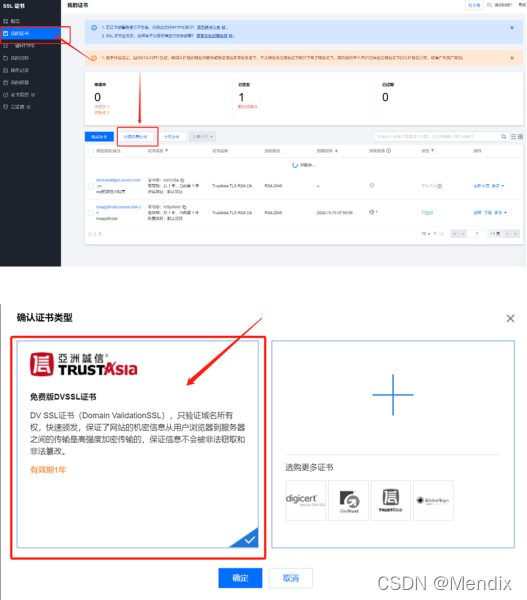
Task: Click the blue 购买证书 button
Action: pos(99,137)
